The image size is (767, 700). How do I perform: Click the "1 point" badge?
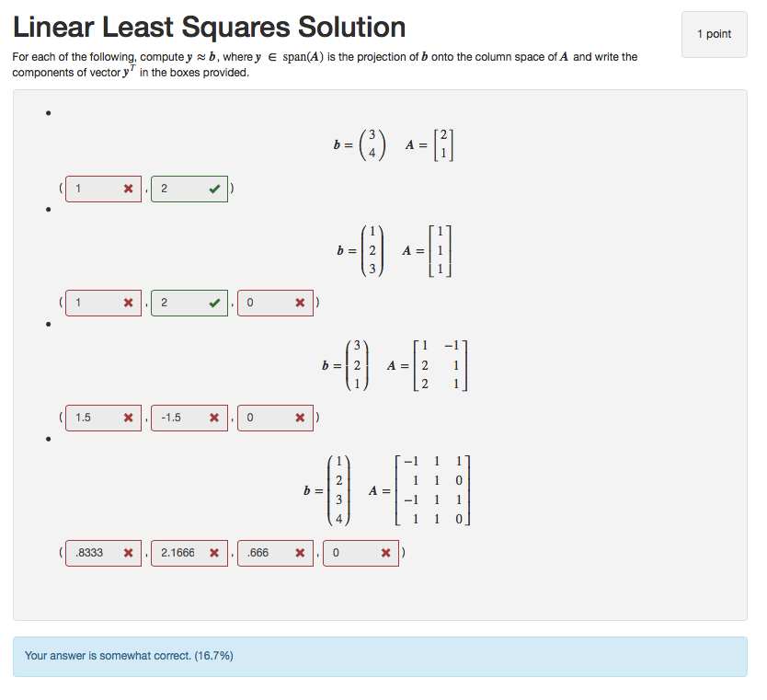tap(714, 34)
